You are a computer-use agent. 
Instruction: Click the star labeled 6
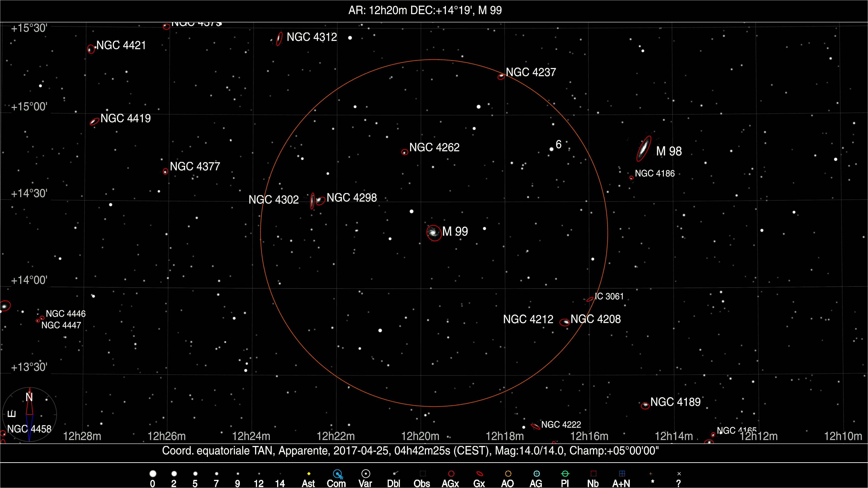tap(551, 149)
